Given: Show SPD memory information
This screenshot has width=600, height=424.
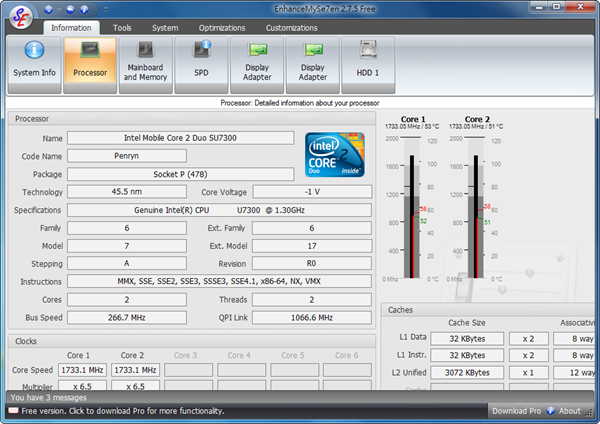Looking at the screenshot, I should pyautogui.click(x=201, y=63).
